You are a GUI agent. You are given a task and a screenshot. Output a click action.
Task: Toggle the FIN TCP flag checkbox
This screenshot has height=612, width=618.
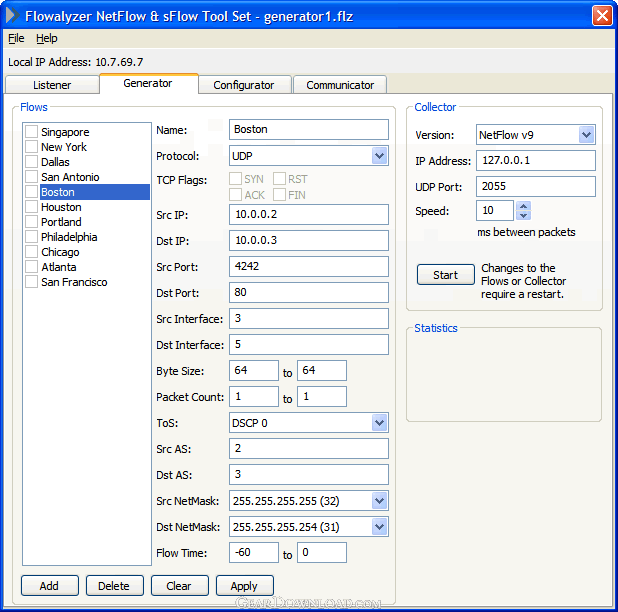(x=279, y=194)
